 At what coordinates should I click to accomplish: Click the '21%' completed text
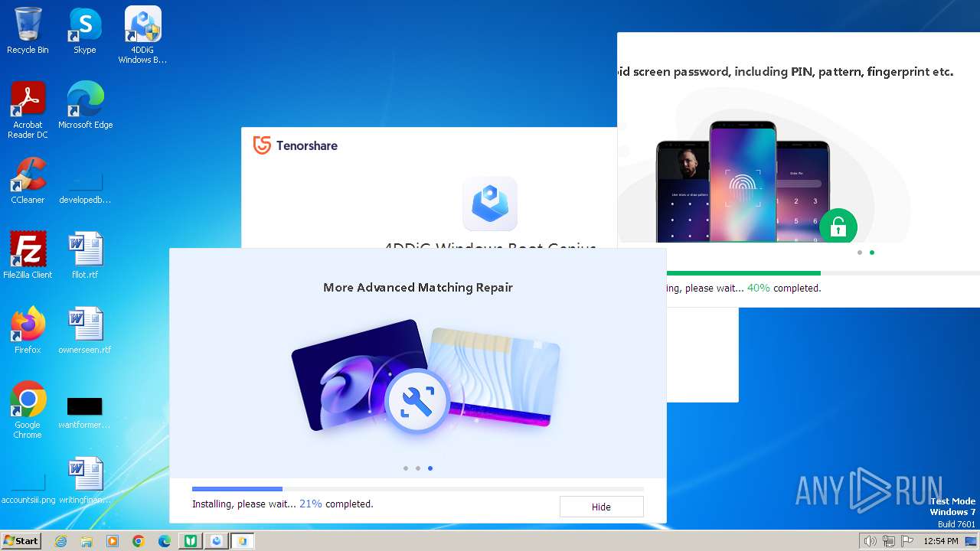(x=310, y=504)
